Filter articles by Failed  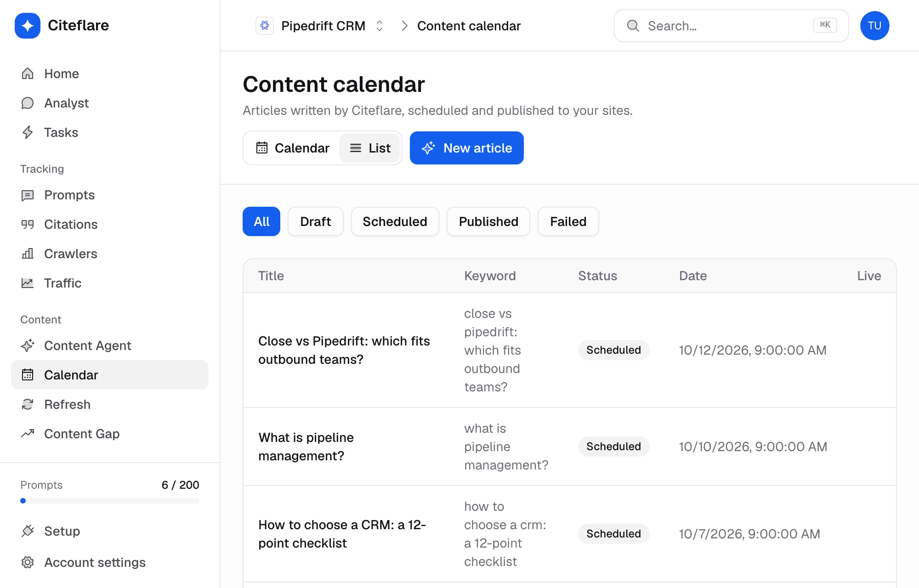568,221
